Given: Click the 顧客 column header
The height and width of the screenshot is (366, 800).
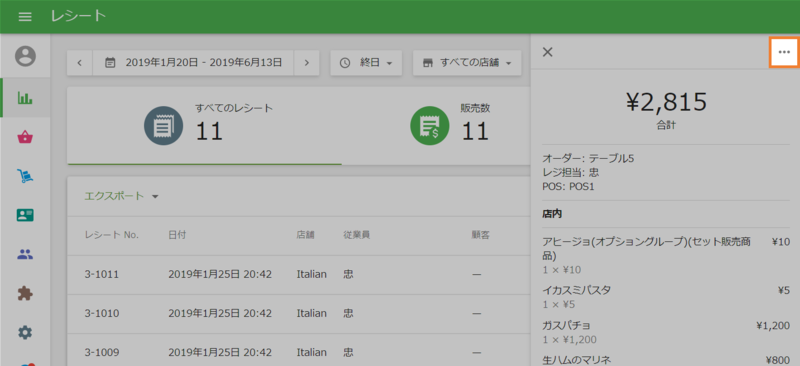Looking at the screenshot, I should click(x=481, y=235).
